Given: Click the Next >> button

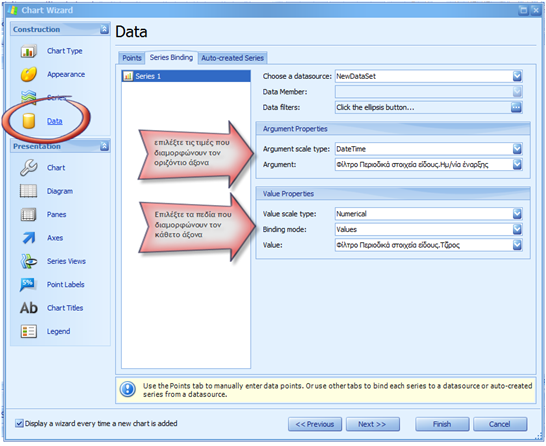Looking at the screenshot, I should (x=372, y=424).
